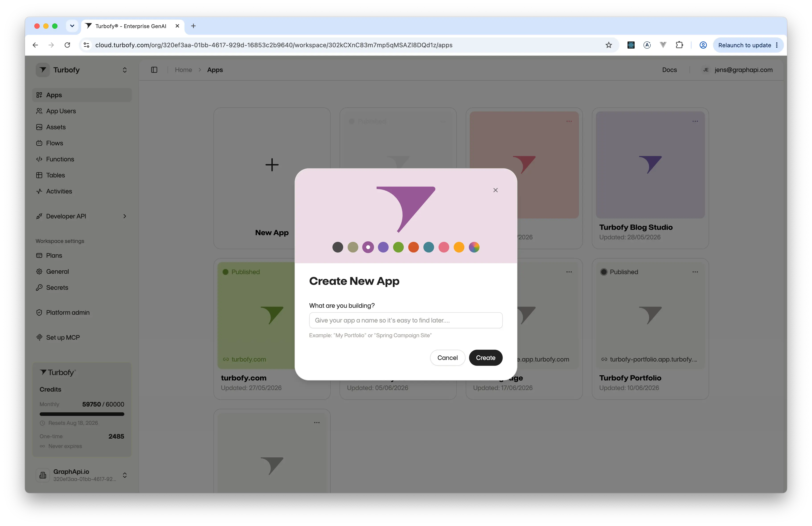The height and width of the screenshot is (526, 812).
Task: Open the Turbofy workspace switcher dropdown
Action: (x=125, y=70)
